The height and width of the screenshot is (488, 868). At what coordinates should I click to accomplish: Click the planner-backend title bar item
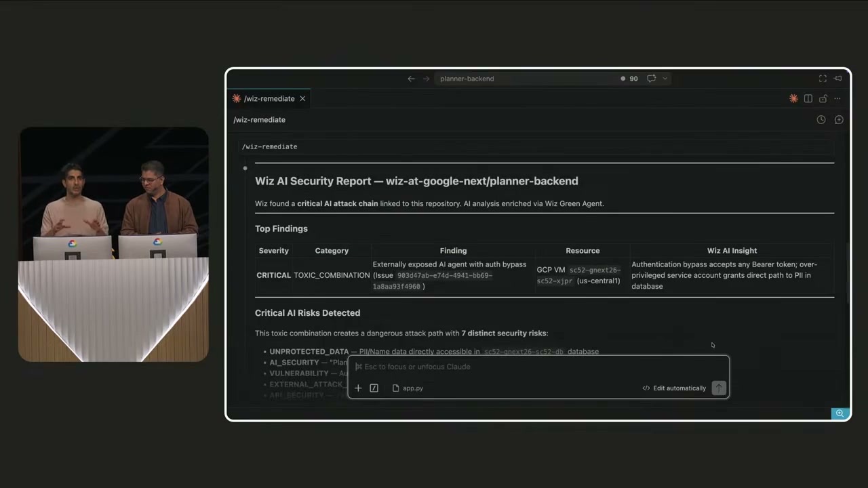pos(467,78)
